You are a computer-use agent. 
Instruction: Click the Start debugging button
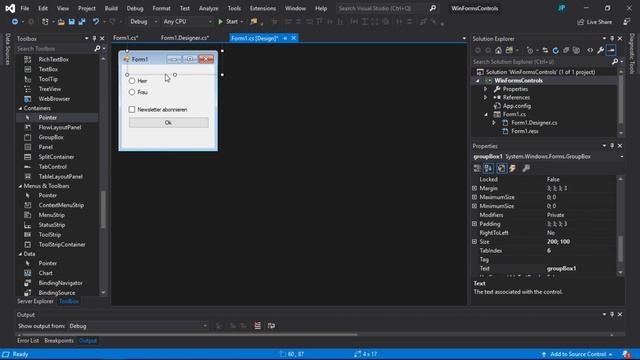[x=228, y=22]
